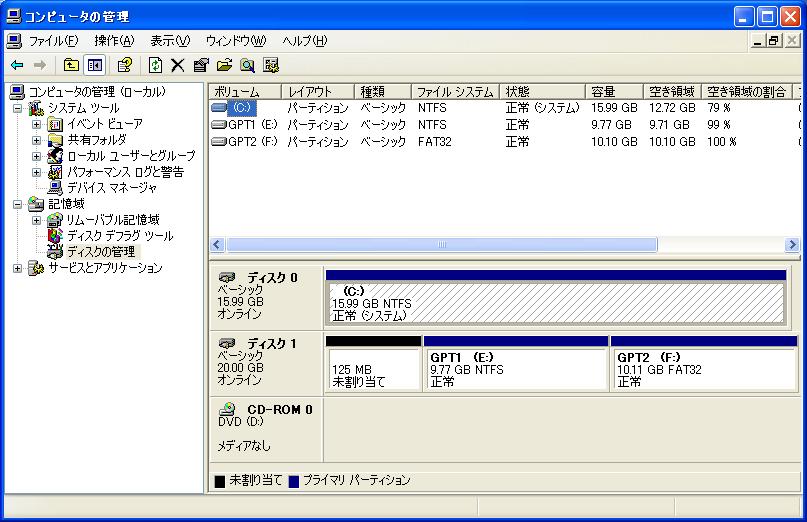Click the open folder toolbar icon

pyautogui.click(x=224, y=65)
